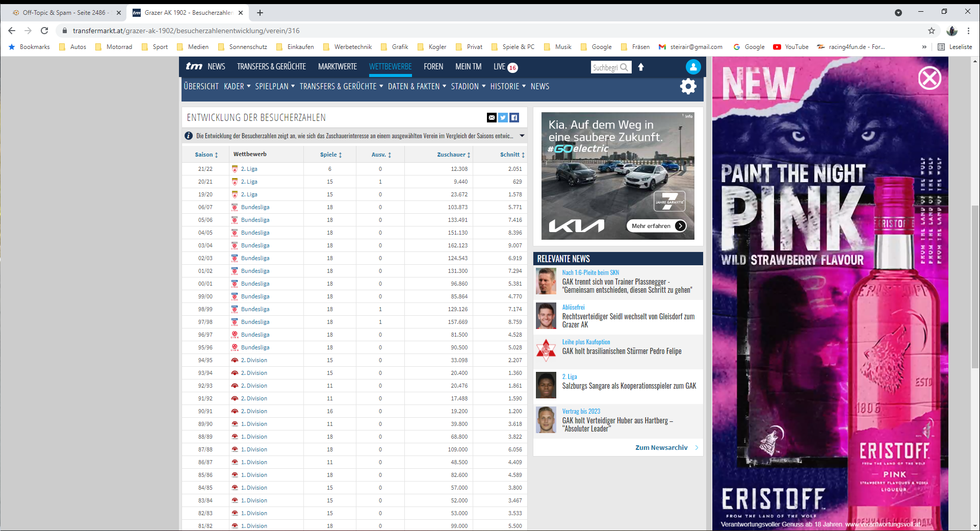Open the Leseliste reading list
The height and width of the screenshot is (531, 980).
point(955,47)
